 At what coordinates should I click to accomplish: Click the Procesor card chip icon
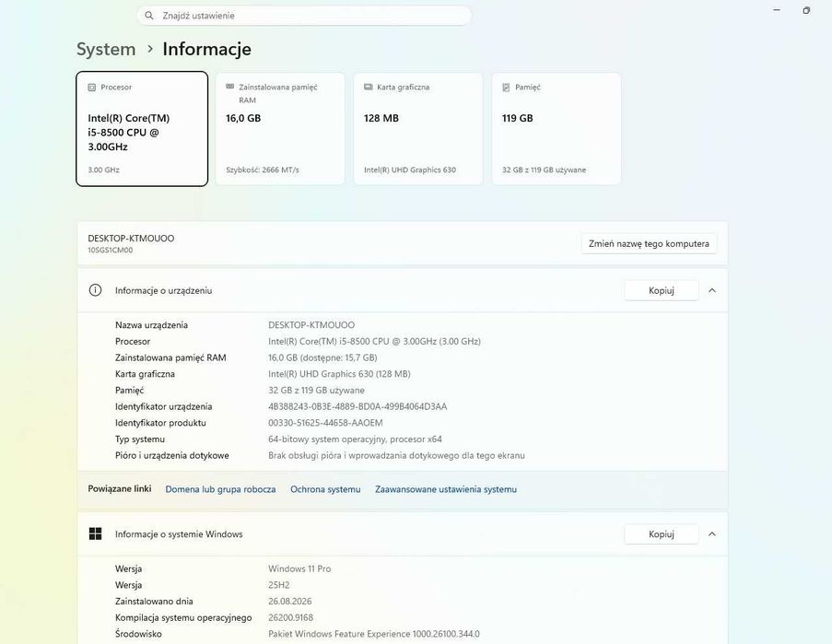pos(92,87)
